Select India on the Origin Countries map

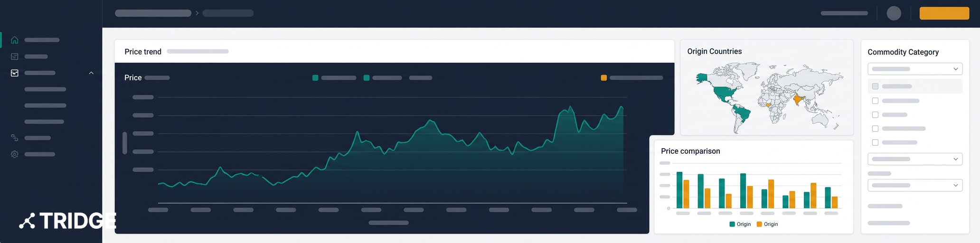(798, 100)
